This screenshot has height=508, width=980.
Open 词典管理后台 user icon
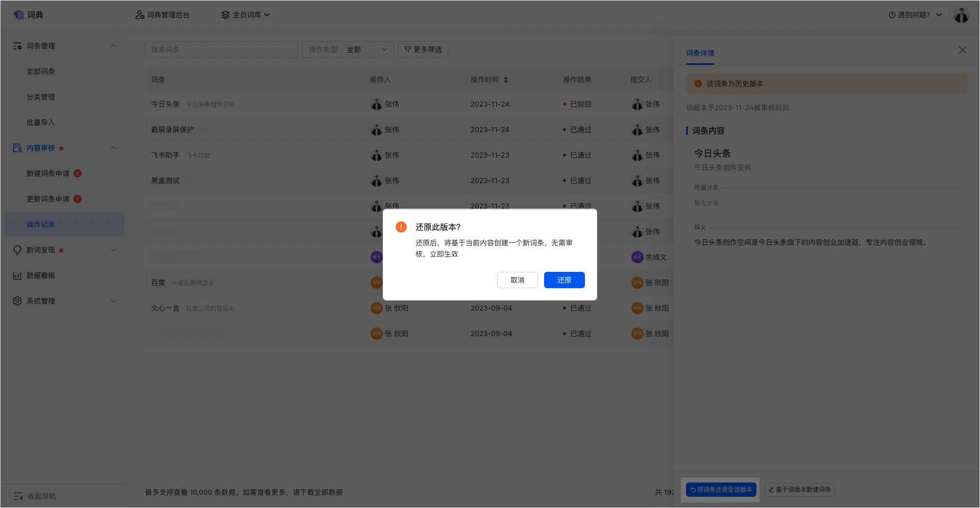point(139,15)
